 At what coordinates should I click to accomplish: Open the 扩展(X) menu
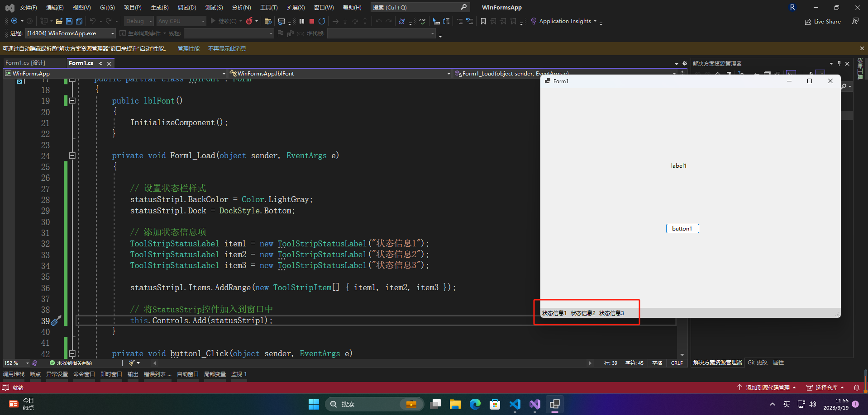coord(296,7)
